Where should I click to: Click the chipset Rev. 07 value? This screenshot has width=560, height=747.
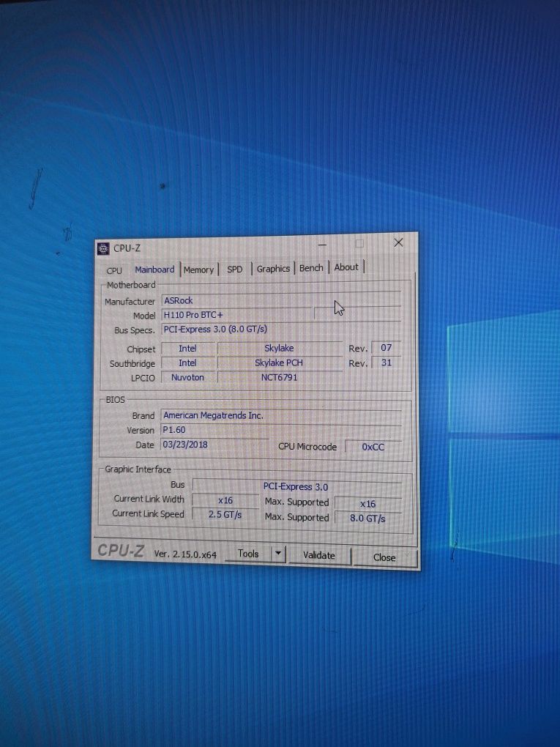(387, 348)
